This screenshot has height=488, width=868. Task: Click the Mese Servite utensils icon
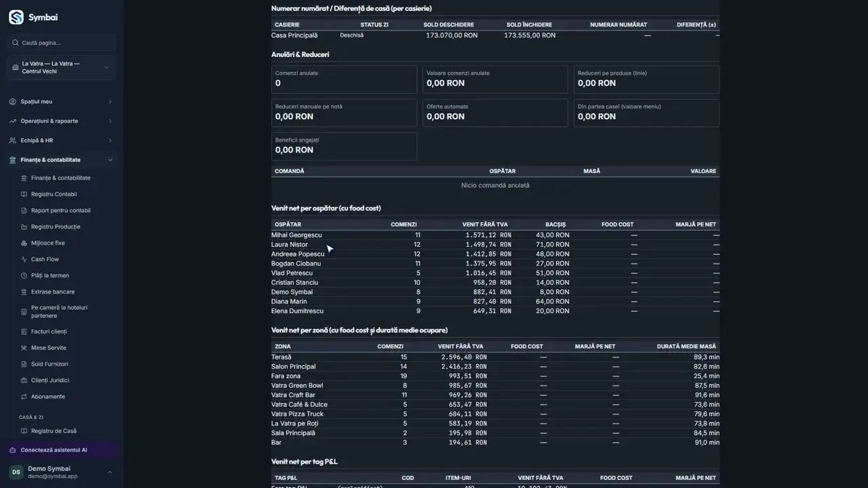[x=24, y=348]
